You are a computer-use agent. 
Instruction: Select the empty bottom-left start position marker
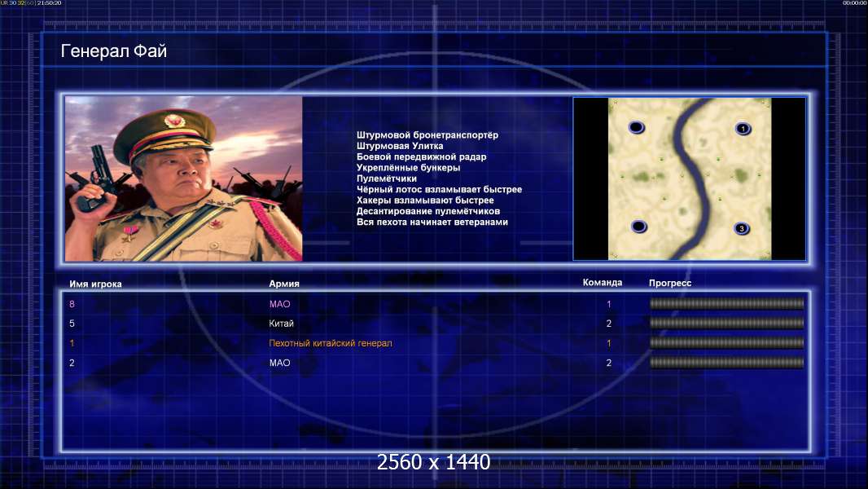(639, 226)
